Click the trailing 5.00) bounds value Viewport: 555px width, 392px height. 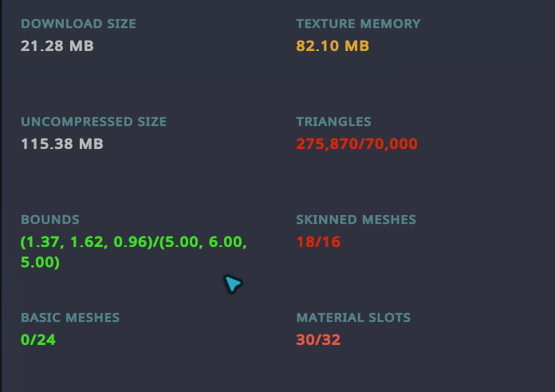[40, 262]
